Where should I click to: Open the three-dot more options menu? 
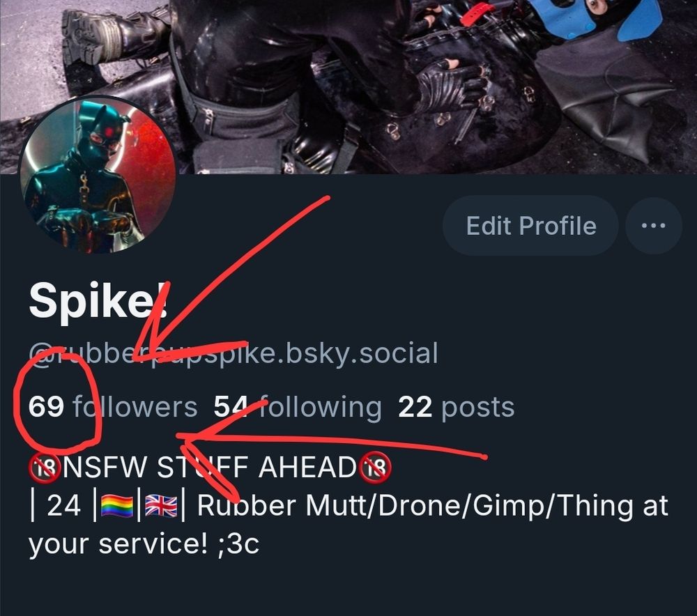pos(654,226)
